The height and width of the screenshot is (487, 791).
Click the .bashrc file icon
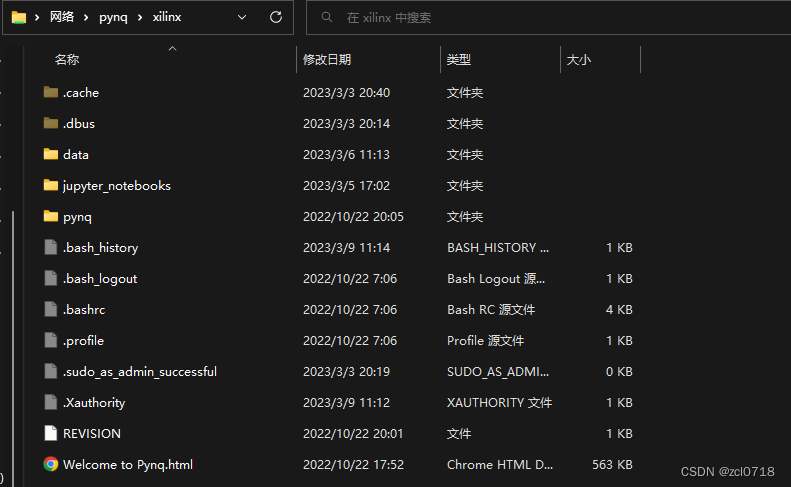pos(50,309)
